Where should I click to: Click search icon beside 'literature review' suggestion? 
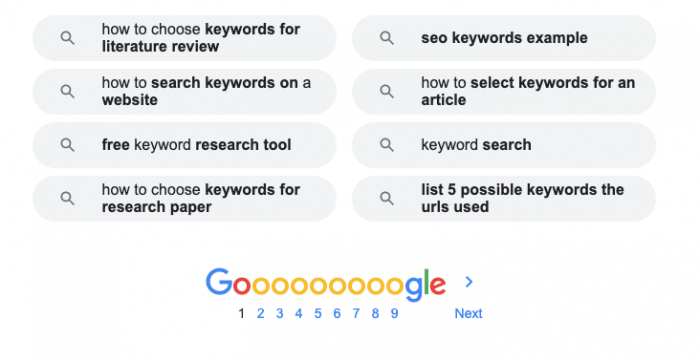tap(67, 38)
